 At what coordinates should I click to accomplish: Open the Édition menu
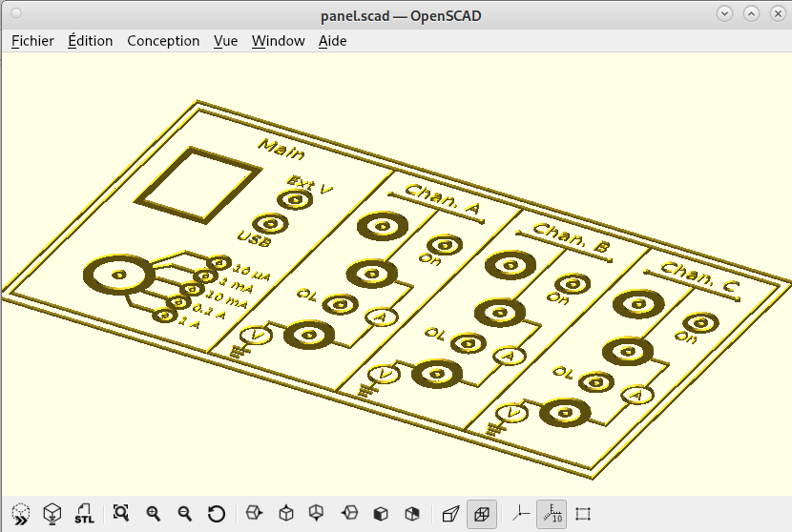(x=91, y=41)
